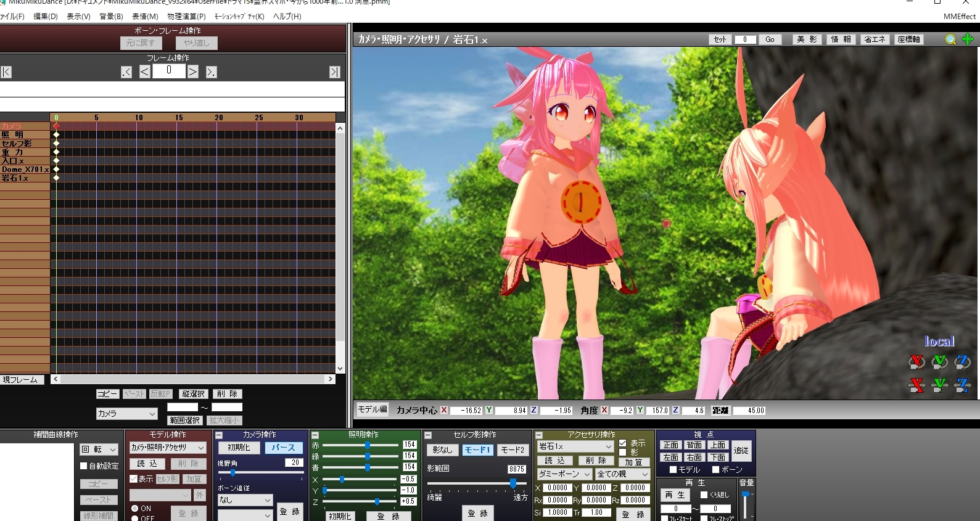The height and width of the screenshot is (521, 980).
Task: Click the green cross move-view icon
Action: (x=968, y=39)
